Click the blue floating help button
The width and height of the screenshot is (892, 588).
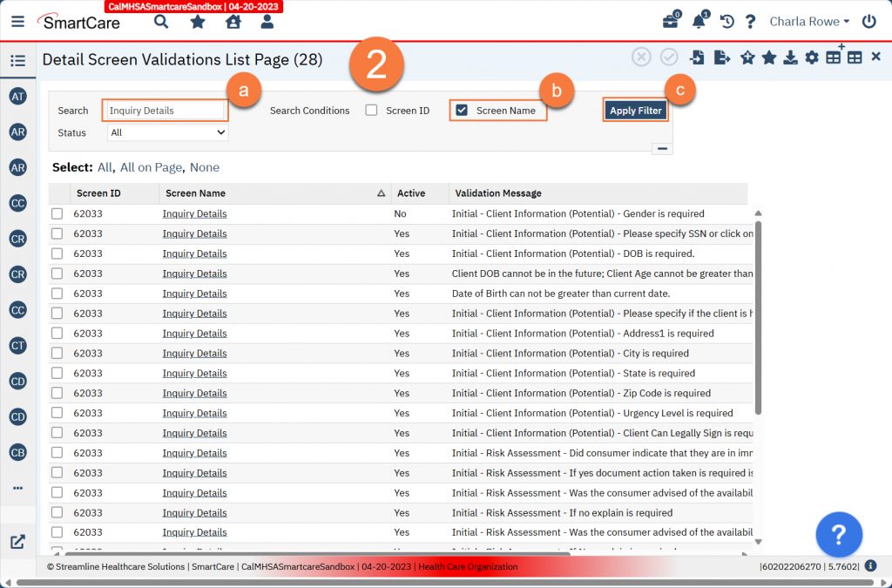839,534
